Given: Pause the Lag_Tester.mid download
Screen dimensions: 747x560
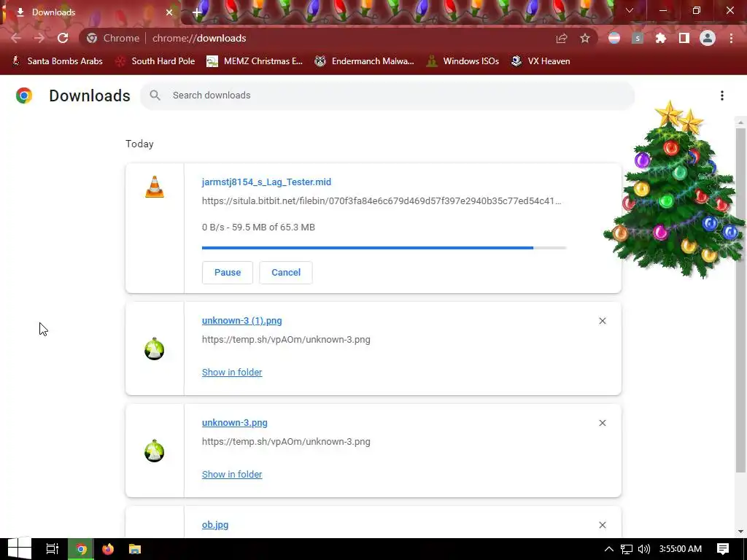Looking at the screenshot, I should click(x=228, y=273).
